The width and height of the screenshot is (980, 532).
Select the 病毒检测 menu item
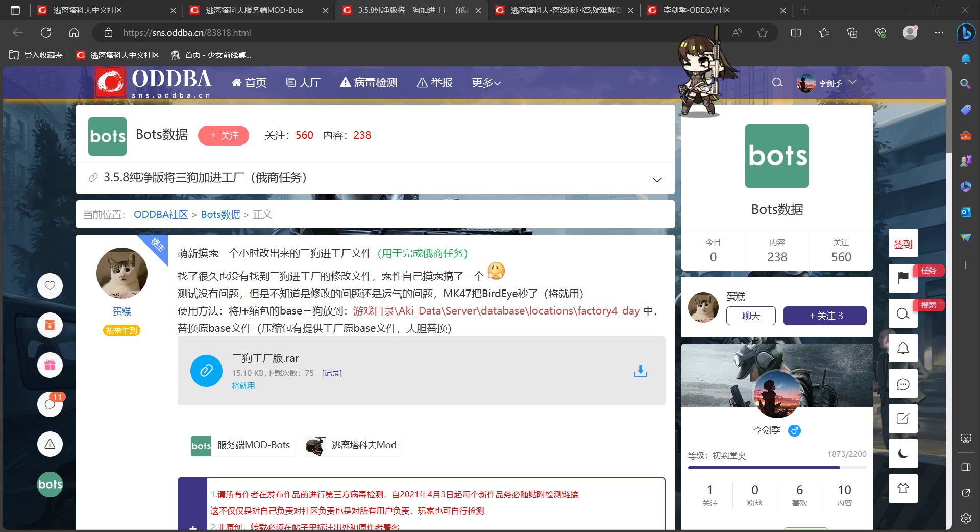tap(368, 82)
